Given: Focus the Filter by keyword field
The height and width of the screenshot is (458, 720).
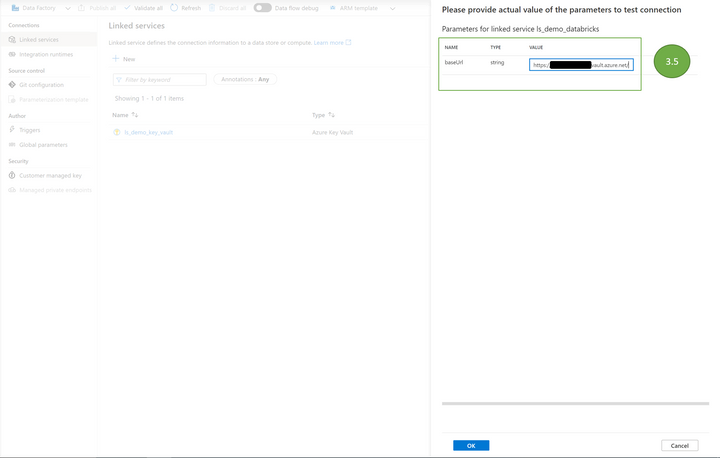Looking at the screenshot, I should click(160, 79).
